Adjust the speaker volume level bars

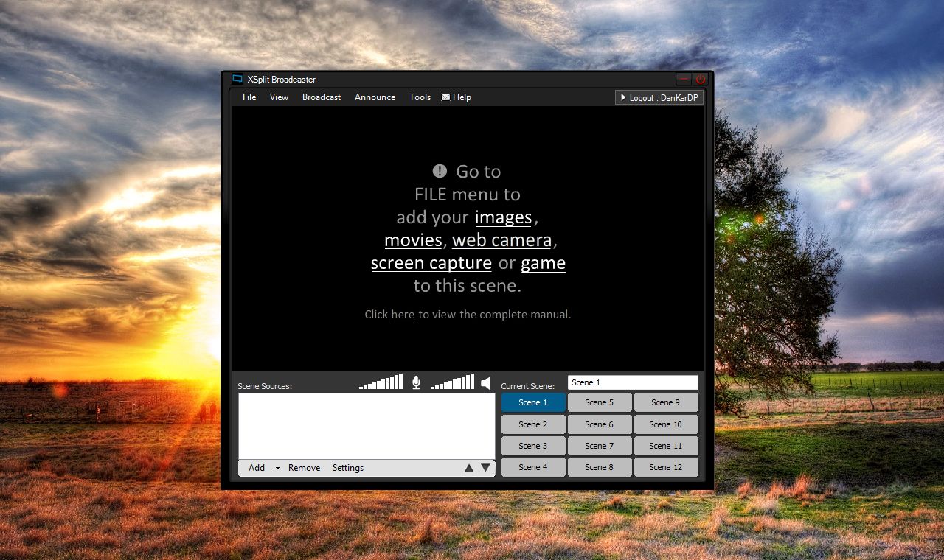(x=452, y=382)
